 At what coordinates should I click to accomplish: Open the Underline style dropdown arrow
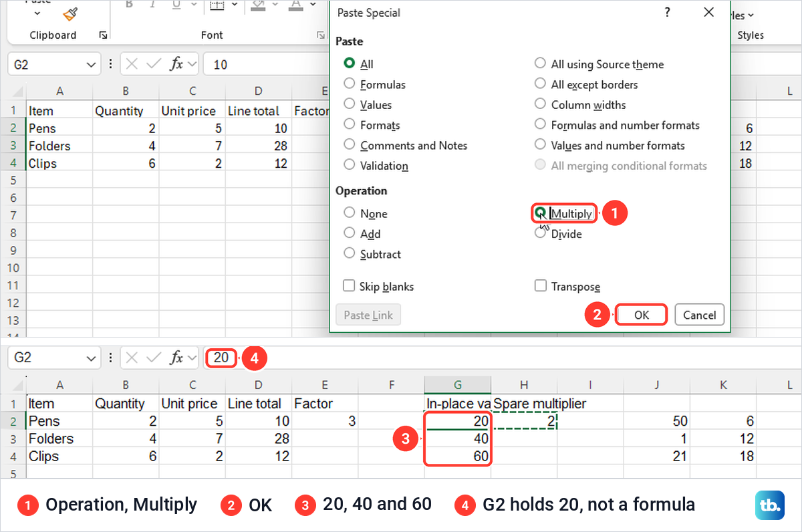tap(194, 5)
